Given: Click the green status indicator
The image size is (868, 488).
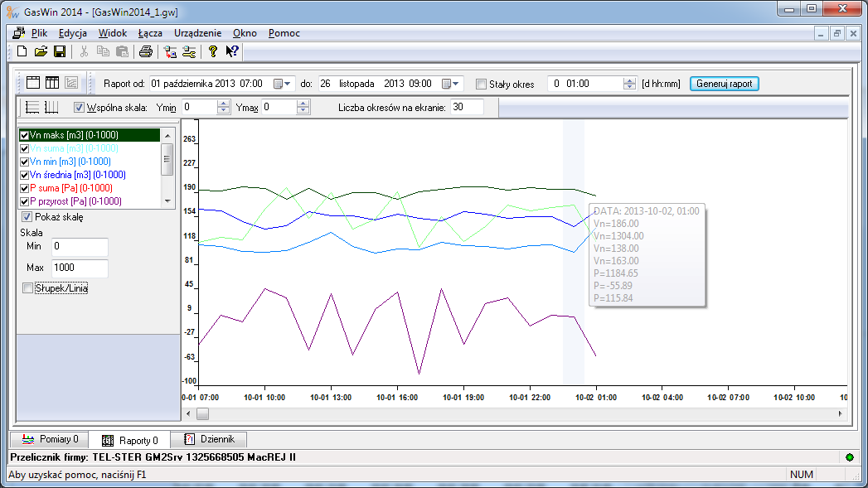Looking at the screenshot, I should click(x=850, y=457).
